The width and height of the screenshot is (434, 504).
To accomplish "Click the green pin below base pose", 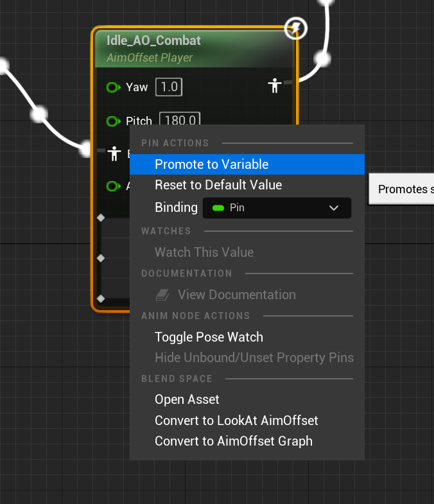I will point(113,186).
